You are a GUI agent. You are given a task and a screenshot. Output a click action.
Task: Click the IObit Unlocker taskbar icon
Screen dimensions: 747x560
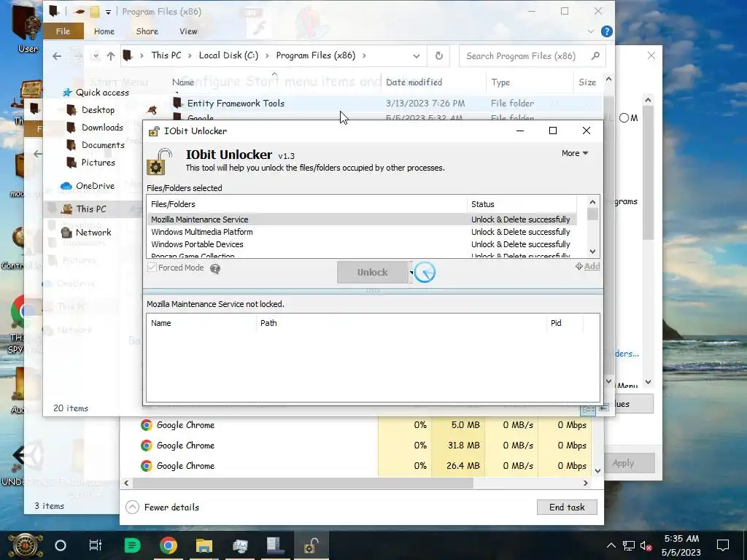[311, 545]
